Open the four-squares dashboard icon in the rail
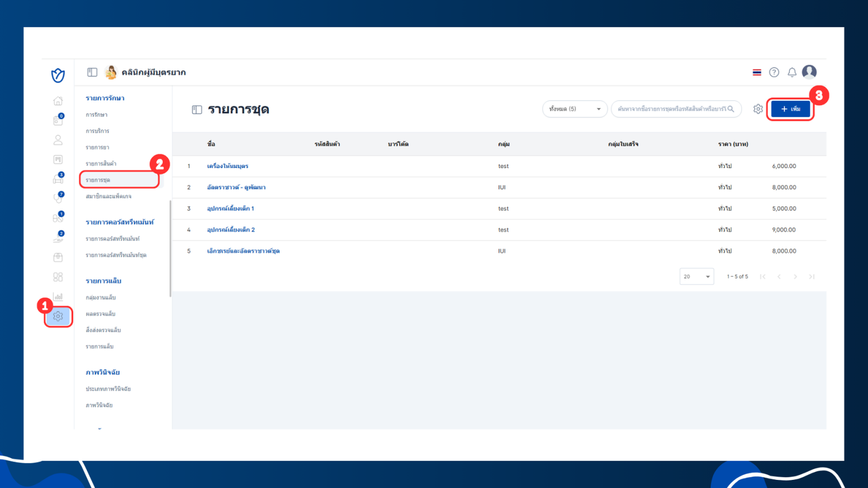Viewport: 868px width, 488px height. pos(58,277)
